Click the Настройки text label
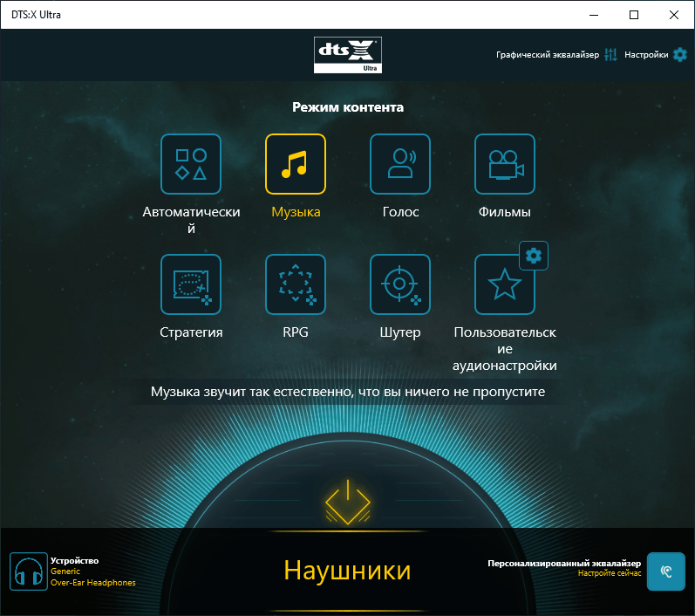 click(x=646, y=55)
